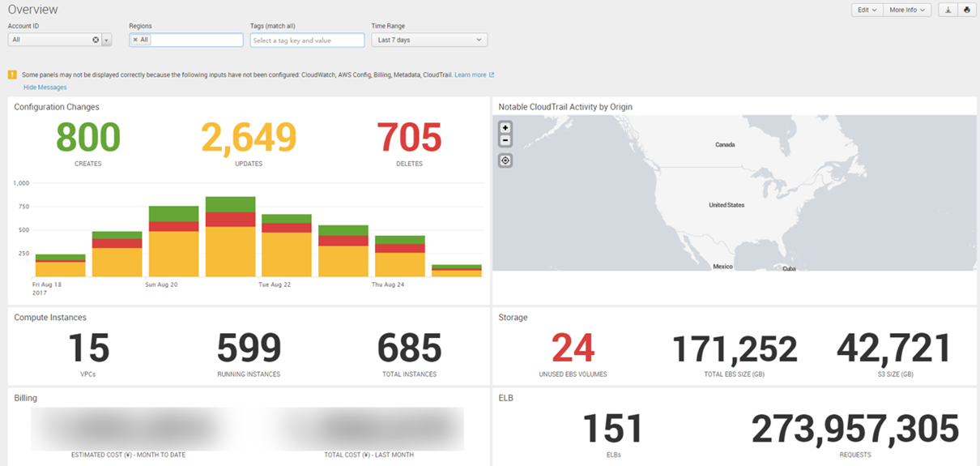Click the Sun Aug 20 chart bar
This screenshot has width=980, height=466.
coord(173,242)
